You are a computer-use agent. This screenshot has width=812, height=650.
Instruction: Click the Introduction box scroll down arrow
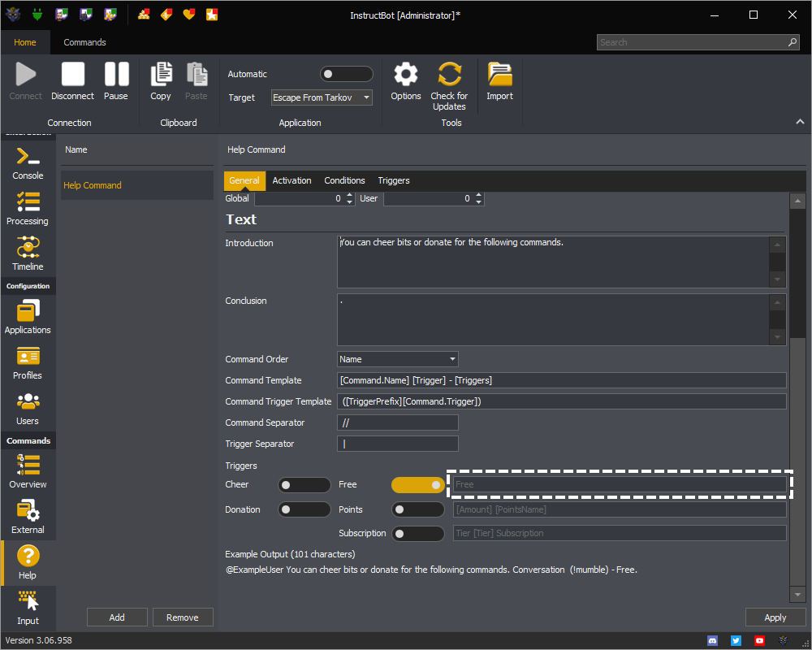[777, 279]
